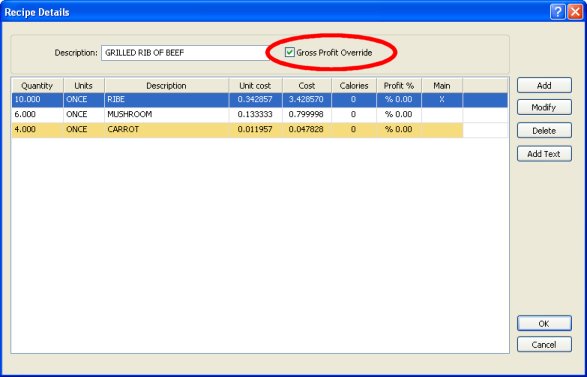Click unit cost 0.011957
Viewport: 587px width, 377px height.
click(255, 129)
